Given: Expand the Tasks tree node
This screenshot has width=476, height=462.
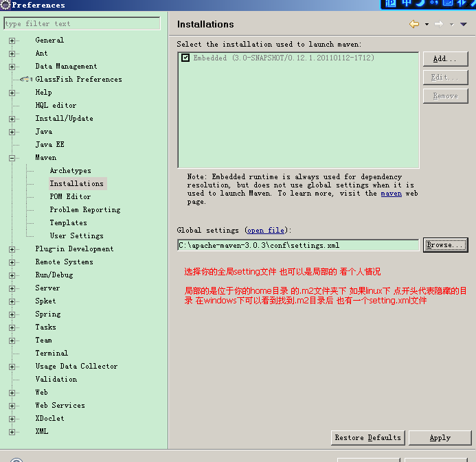Looking at the screenshot, I should [x=12, y=327].
